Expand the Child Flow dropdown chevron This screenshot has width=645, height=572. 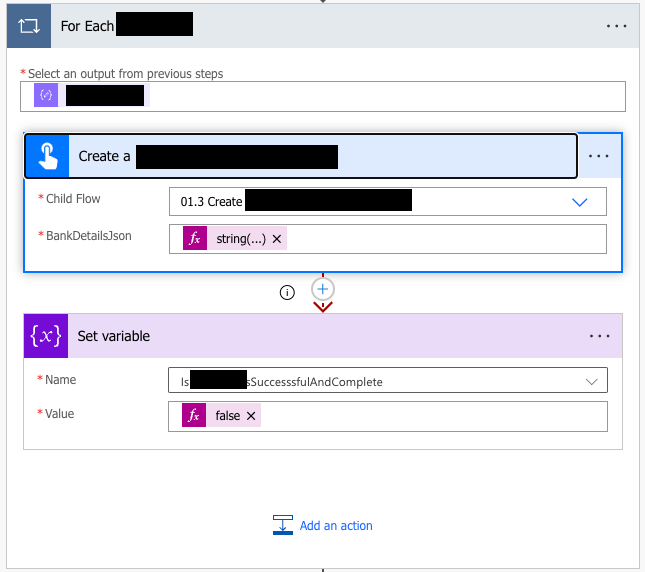[x=580, y=201]
